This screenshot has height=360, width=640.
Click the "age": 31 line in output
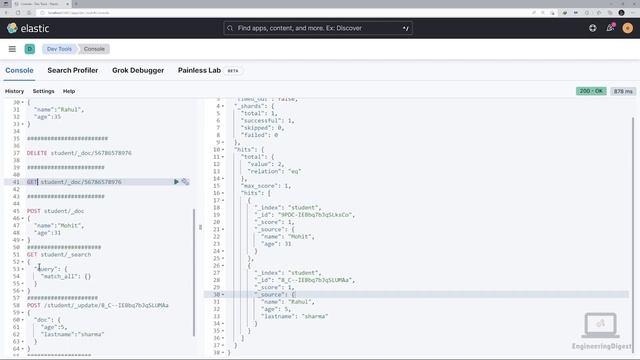[276, 244]
